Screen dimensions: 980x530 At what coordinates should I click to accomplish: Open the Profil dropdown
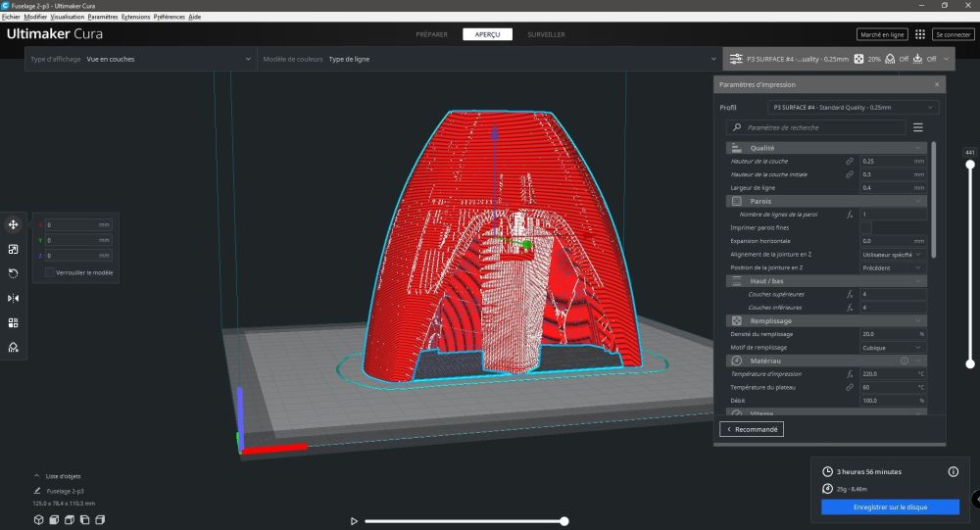(x=853, y=108)
